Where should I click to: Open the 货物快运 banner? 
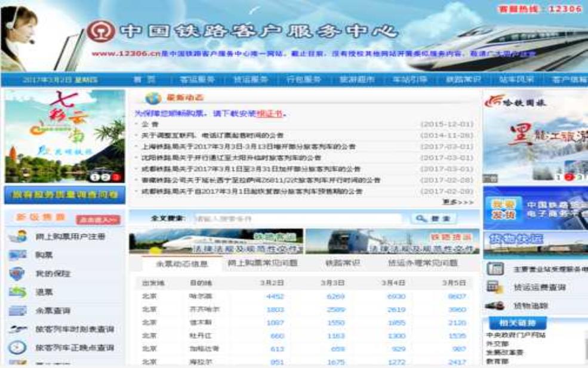tap(535, 246)
